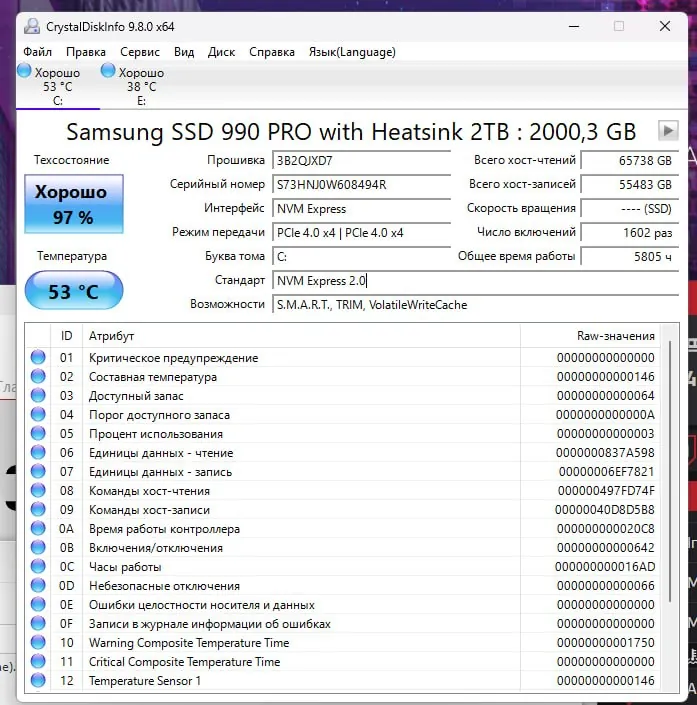The height and width of the screenshot is (705, 697).
Task: Click the Хорошо 97 % health status button
Action: pyautogui.click(x=74, y=204)
